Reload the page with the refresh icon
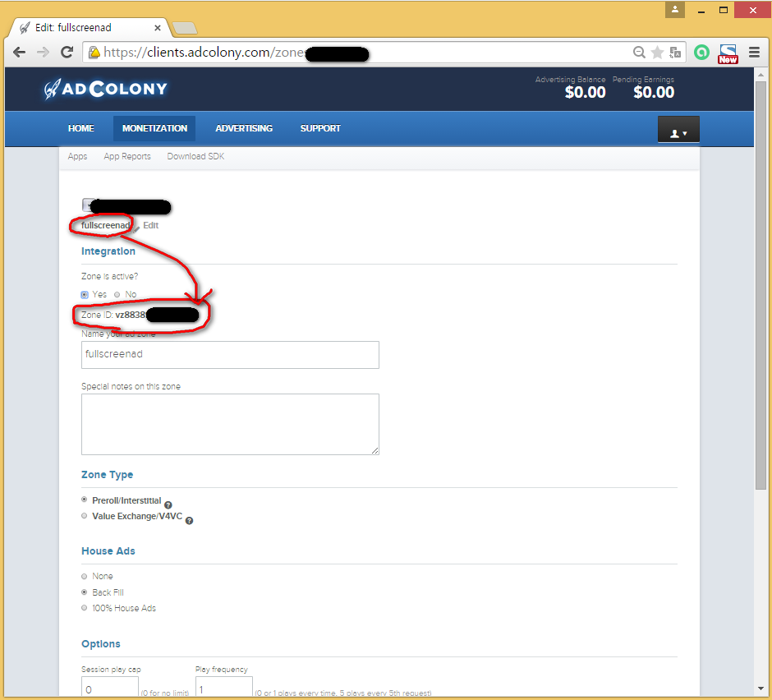Image resolution: width=772 pixels, height=700 pixels. tap(67, 53)
